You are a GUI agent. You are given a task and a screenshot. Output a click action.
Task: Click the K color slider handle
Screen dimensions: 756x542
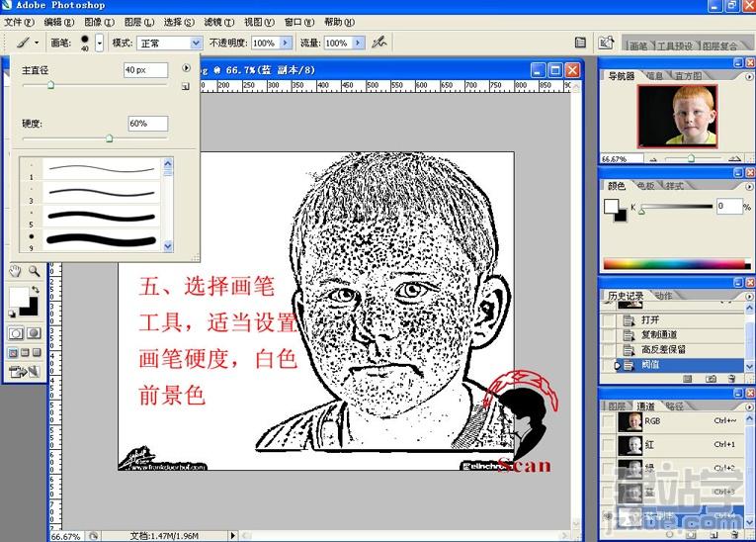[x=642, y=212]
